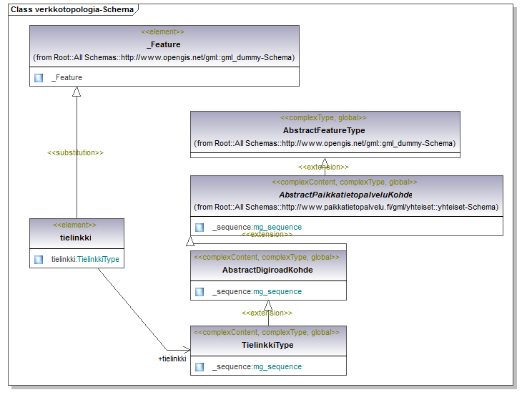The image size is (532, 400).
Task: Select the AbstractFeatureType class header
Action: 325,132
